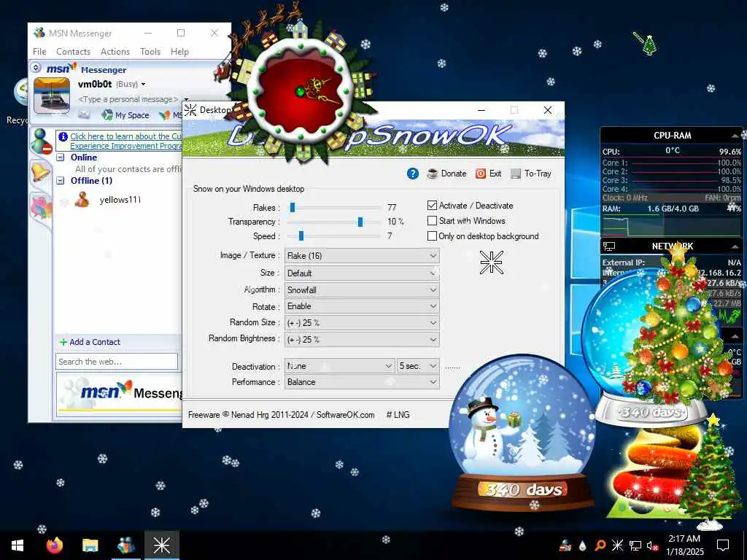Open the Actions menu in MSN Messenger
Viewport: 747px width, 560px height.
(x=115, y=52)
